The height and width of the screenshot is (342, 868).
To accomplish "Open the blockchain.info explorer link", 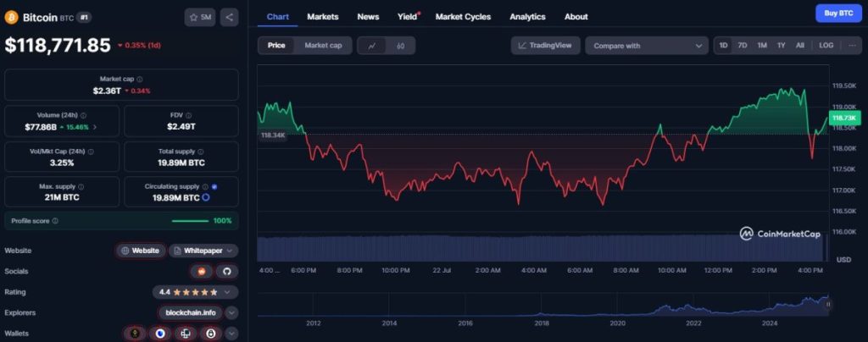I will 191,312.
